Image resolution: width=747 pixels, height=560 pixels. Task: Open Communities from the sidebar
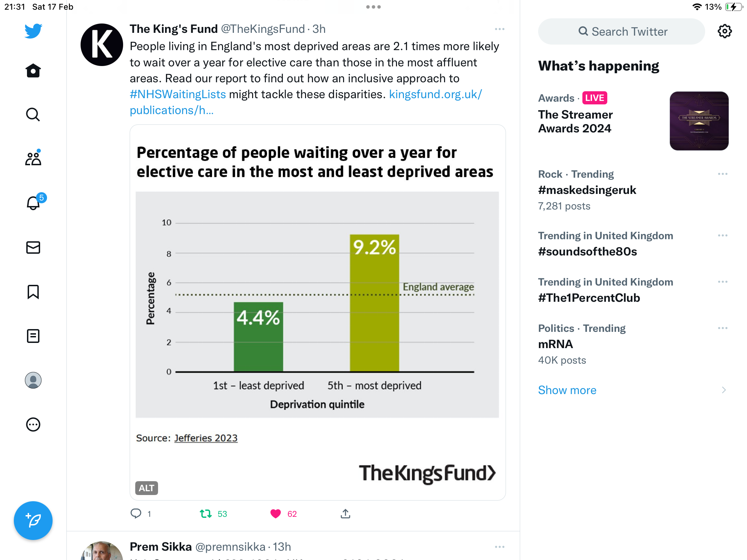(33, 158)
